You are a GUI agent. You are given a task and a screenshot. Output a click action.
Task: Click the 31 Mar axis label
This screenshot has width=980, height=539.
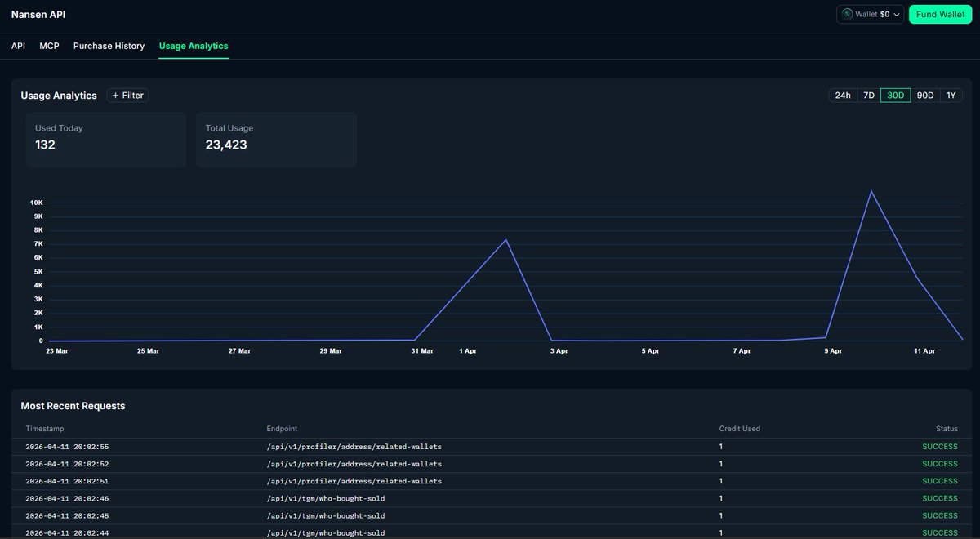point(422,350)
